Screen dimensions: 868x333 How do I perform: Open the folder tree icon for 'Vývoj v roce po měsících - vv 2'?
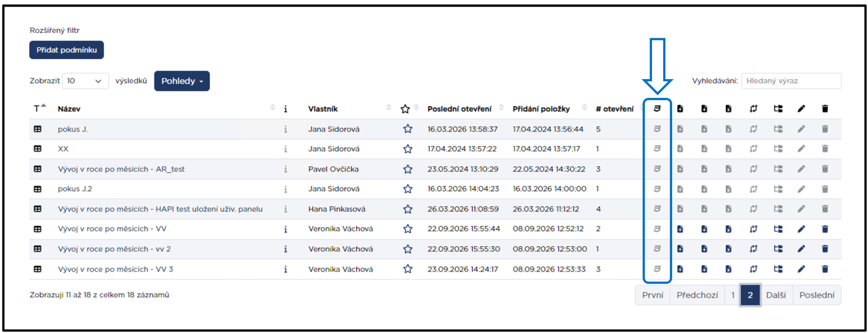(778, 249)
